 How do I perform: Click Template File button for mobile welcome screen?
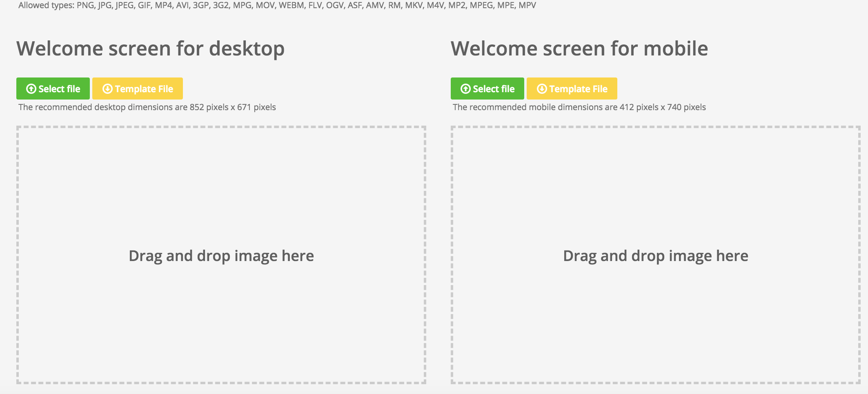click(572, 89)
